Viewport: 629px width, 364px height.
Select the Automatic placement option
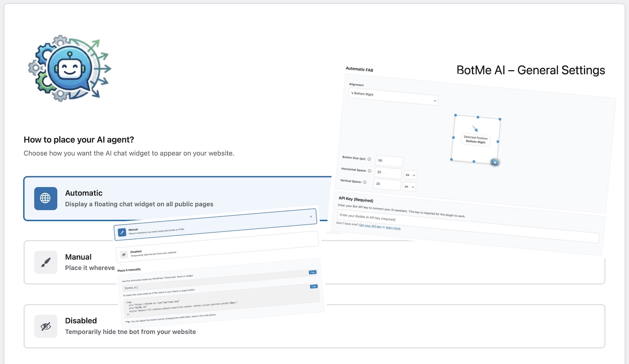pos(178,198)
